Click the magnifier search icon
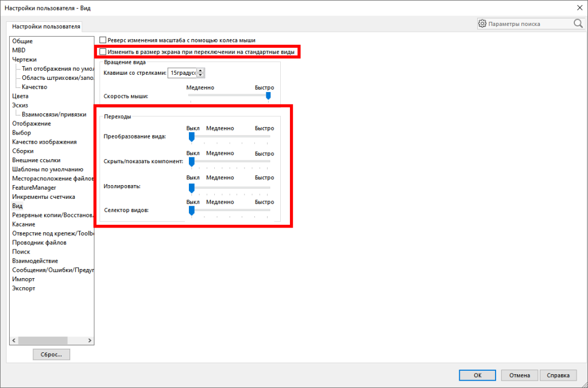This screenshot has width=588, height=388. coord(578,24)
